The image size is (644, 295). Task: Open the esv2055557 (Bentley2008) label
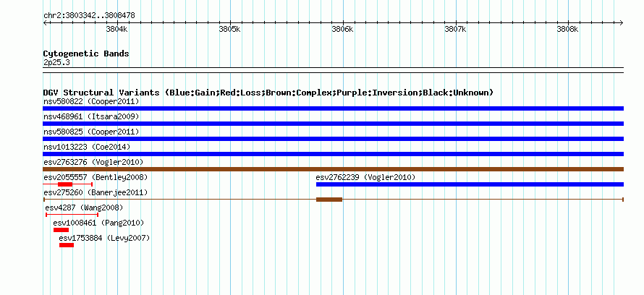point(96,177)
